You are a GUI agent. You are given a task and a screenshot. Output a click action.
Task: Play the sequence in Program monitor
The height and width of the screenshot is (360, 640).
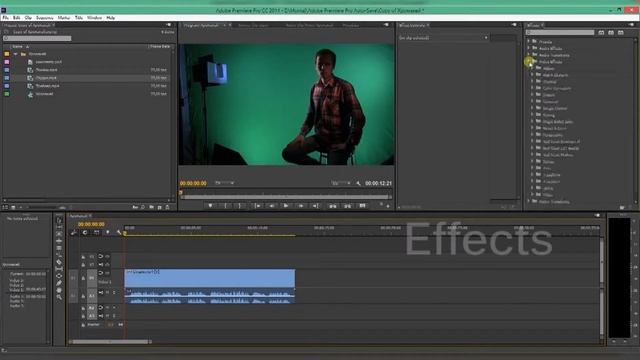(286, 206)
